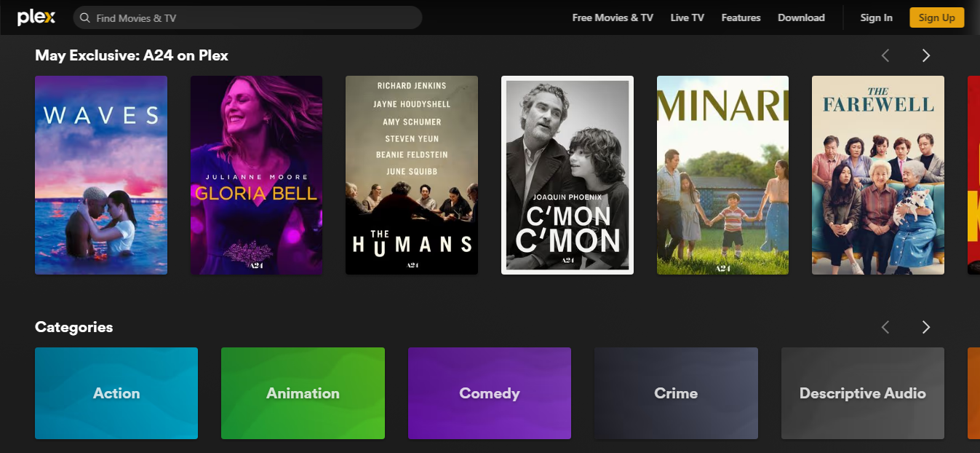Click the Categories section heading
The height and width of the screenshot is (453, 980).
point(74,327)
